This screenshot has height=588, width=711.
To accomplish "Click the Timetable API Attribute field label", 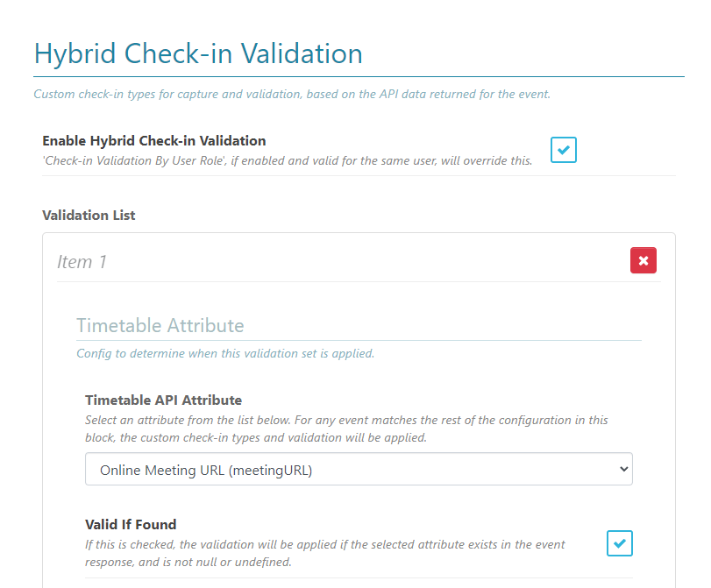I will 163,400.
